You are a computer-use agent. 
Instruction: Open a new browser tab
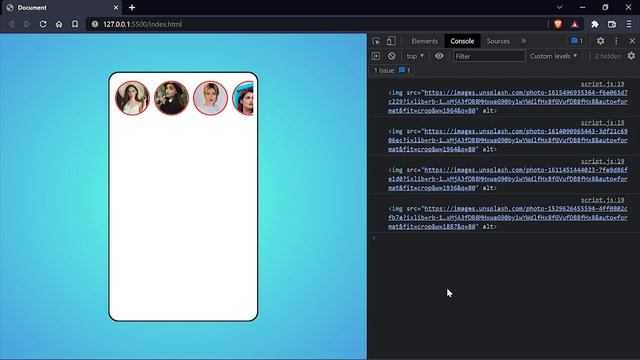(x=132, y=7)
